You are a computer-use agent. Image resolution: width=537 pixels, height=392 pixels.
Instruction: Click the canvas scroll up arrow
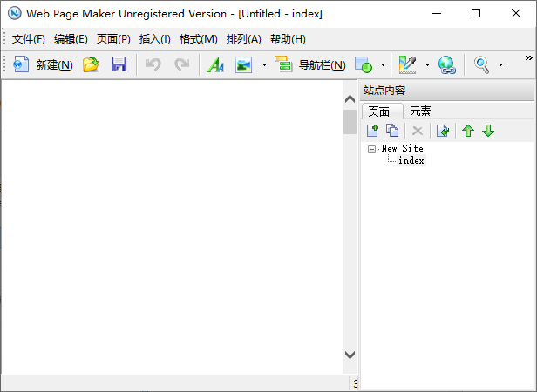click(x=350, y=99)
